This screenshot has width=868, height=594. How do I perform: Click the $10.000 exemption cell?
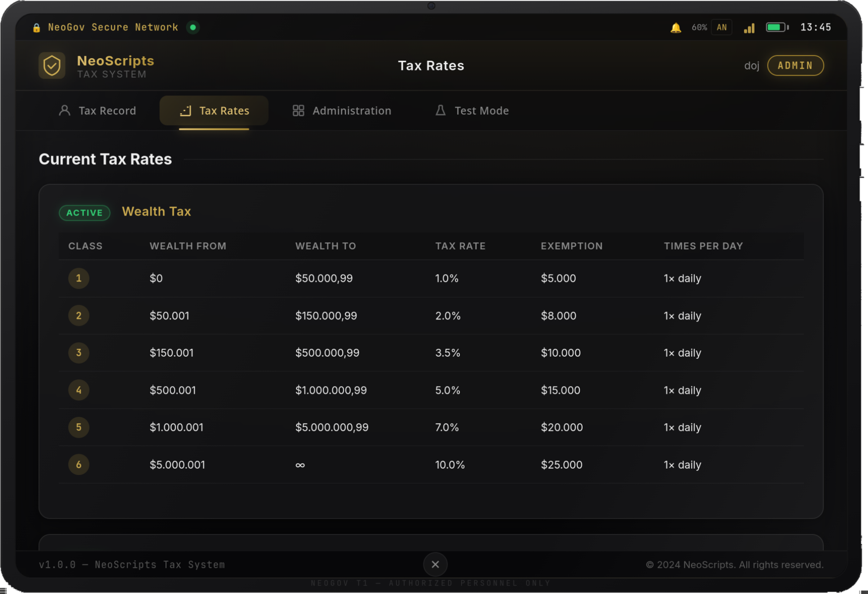tap(561, 352)
